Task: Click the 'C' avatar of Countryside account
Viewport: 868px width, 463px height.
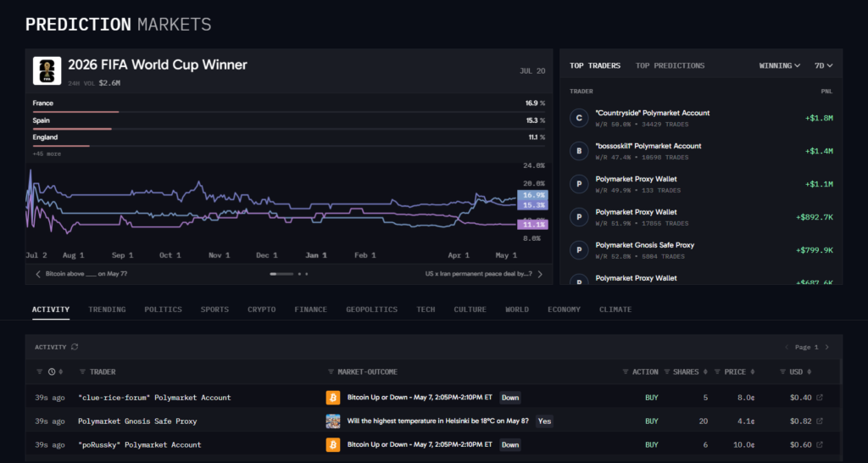Action: 579,118
